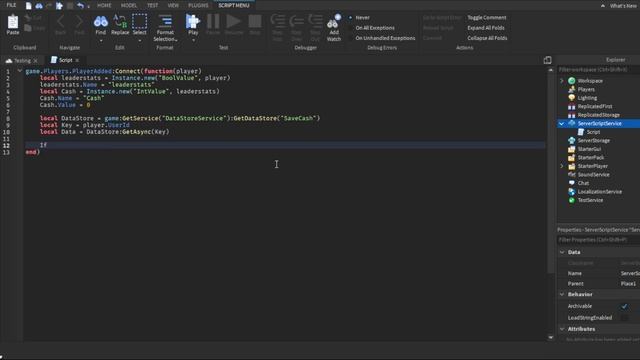Select Players in the Explorer tree
Screen dimensions: 640x360
[586, 89]
